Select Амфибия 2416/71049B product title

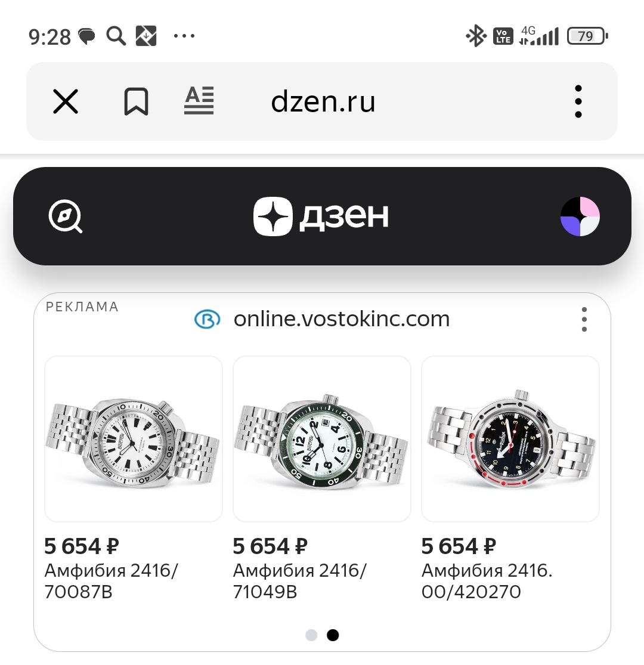point(299,581)
